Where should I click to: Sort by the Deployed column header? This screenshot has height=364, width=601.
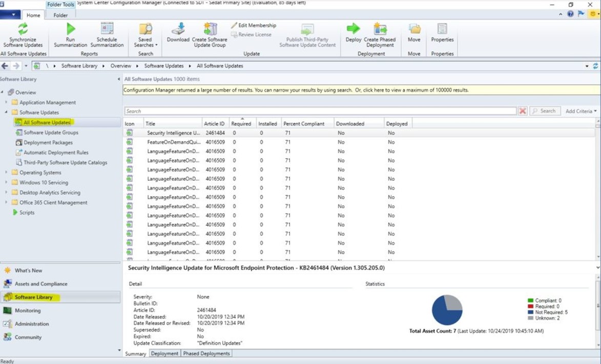pyautogui.click(x=399, y=124)
